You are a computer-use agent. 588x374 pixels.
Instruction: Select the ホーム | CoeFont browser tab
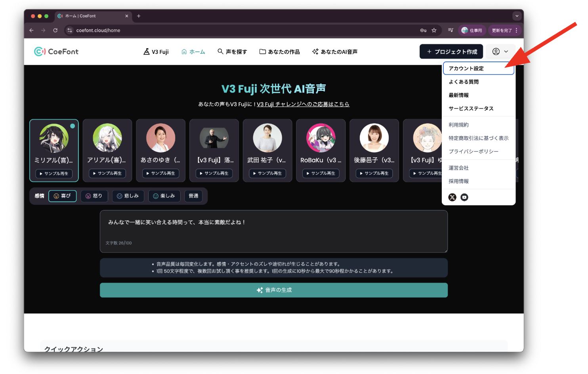(x=93, y=16)
